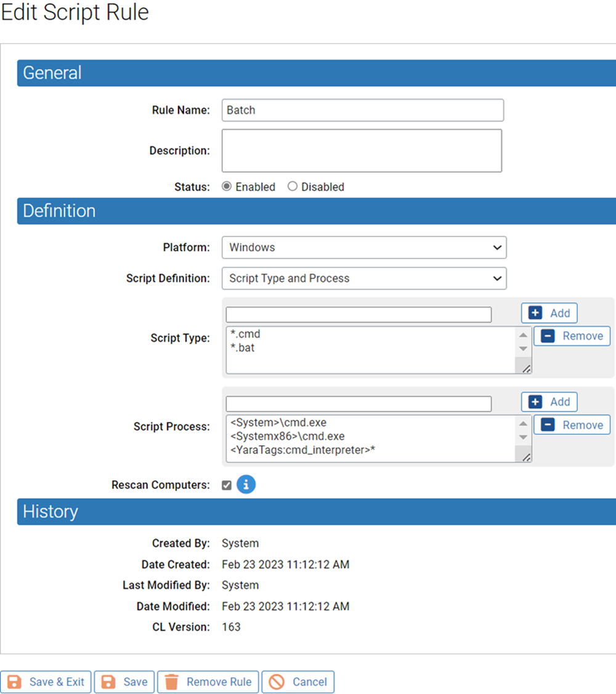Image resolution: width=616 pixels, height=694 pixels.
Task: Click inside the Rule Name field
Action: 362,110
